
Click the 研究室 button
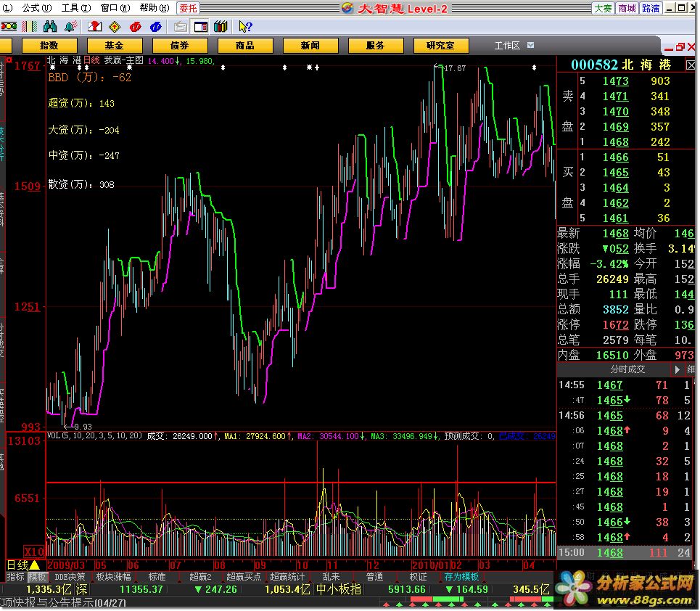440,45
